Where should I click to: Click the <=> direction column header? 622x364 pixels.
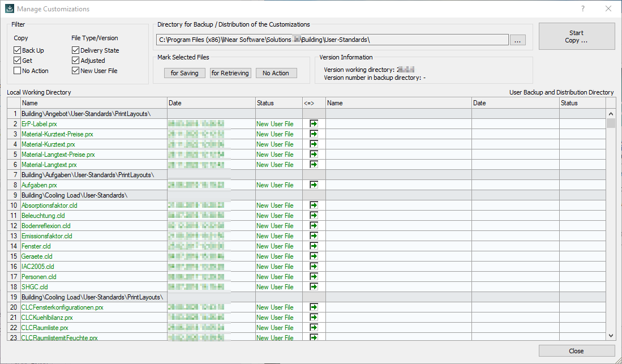(314, 103)
